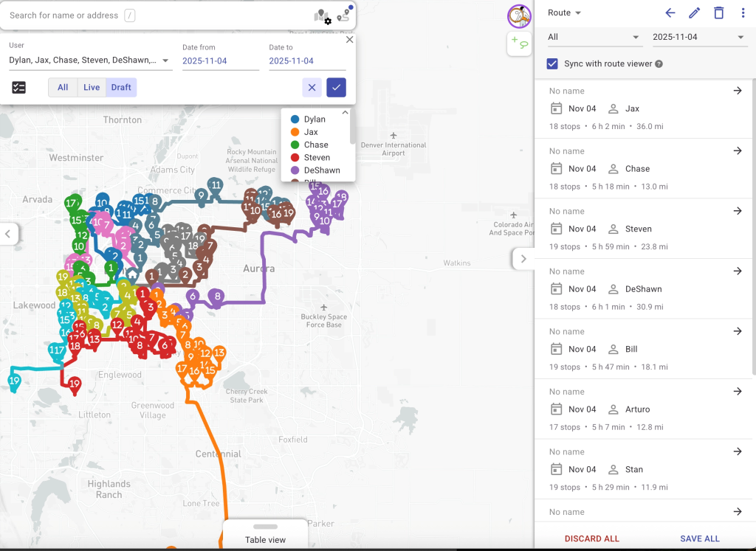Image resolution: width=756 pixels, height=551 pixels.
Task: Click the trash delete icon in Route panel
Action: click(x=718, y=13)
